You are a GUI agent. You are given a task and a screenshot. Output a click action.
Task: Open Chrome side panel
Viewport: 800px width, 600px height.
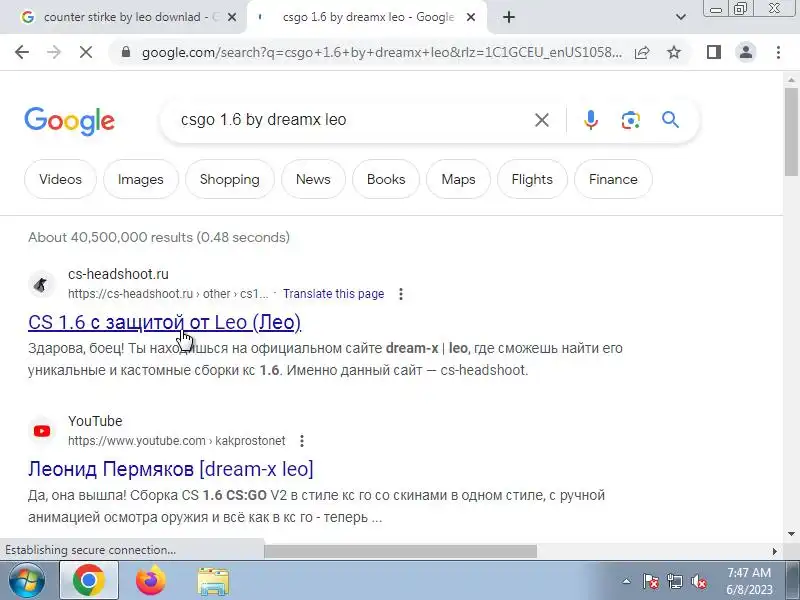(x=714, y=52)
